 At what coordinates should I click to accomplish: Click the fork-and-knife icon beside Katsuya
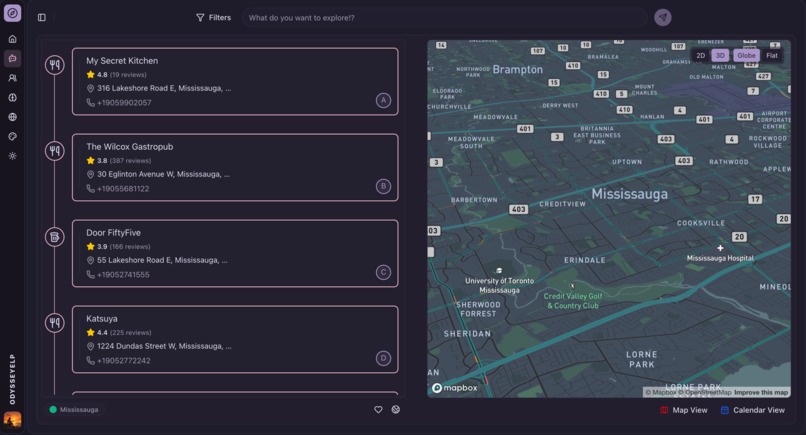click(54, 323)
